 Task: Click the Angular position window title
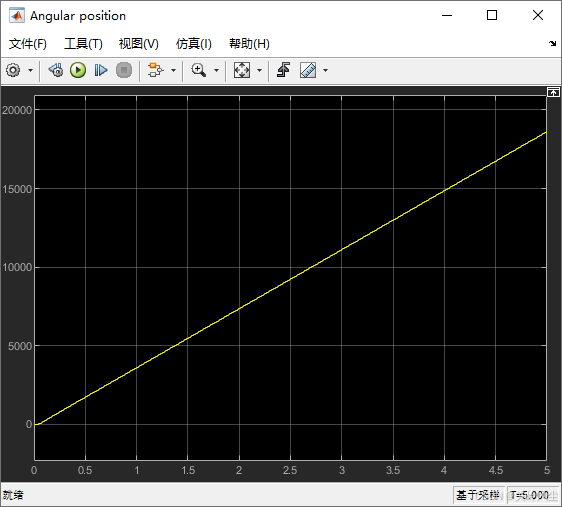pos(78,16)
